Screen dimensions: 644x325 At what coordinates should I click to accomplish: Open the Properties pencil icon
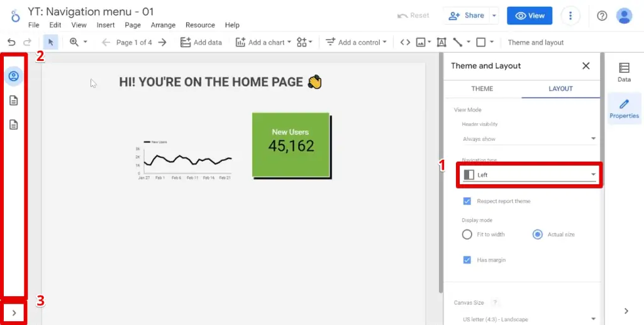click(x=624, y=108)
